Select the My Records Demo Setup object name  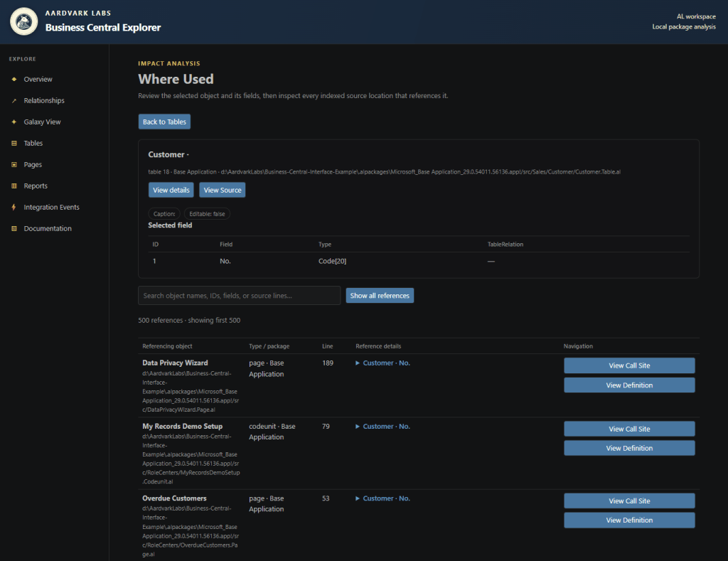(x=183, y=427)
